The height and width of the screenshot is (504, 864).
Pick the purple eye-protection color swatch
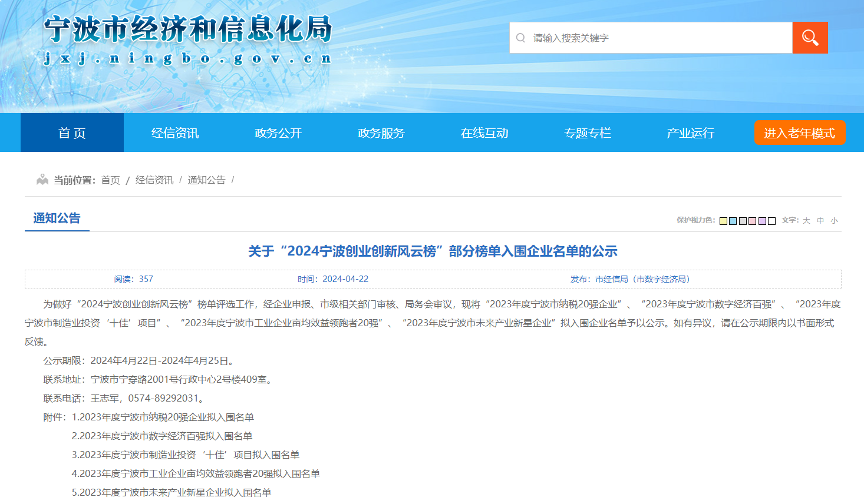(762, 221)
